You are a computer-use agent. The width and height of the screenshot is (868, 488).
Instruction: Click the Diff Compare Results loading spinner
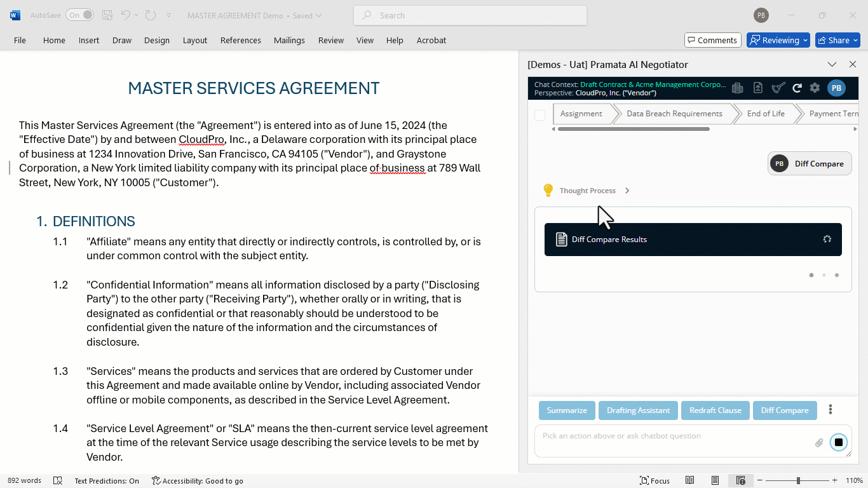tap(827, 240)
